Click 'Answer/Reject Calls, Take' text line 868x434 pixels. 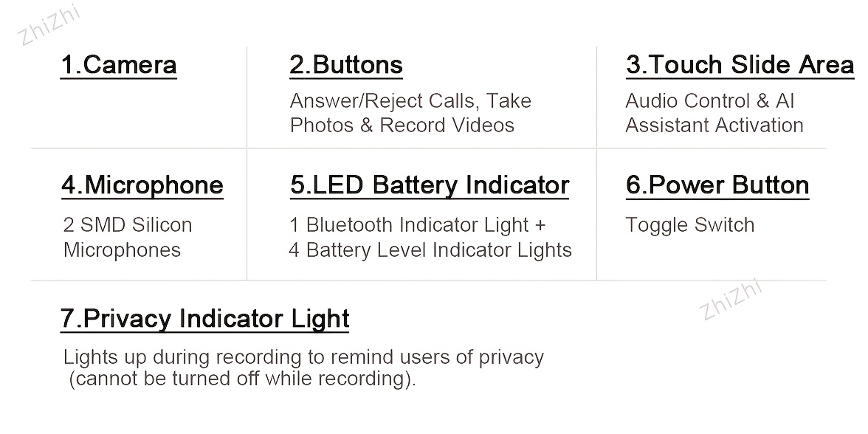[x=410, y=101]
